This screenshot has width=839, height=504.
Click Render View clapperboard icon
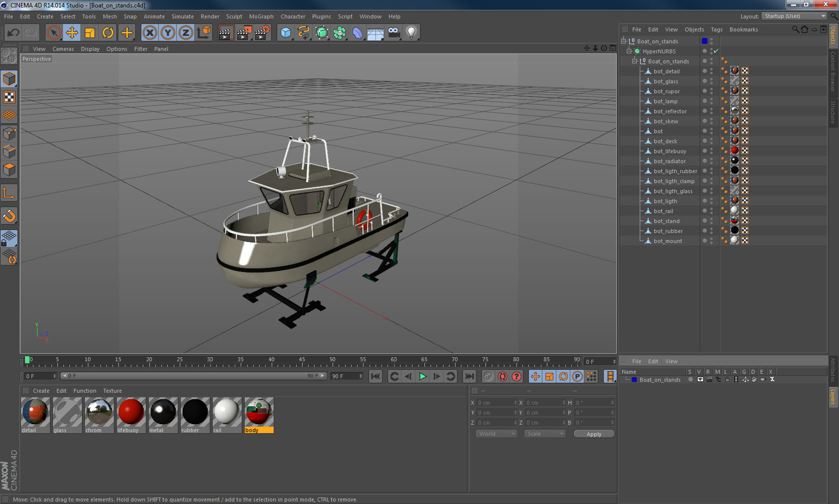[x=226, y=33]
